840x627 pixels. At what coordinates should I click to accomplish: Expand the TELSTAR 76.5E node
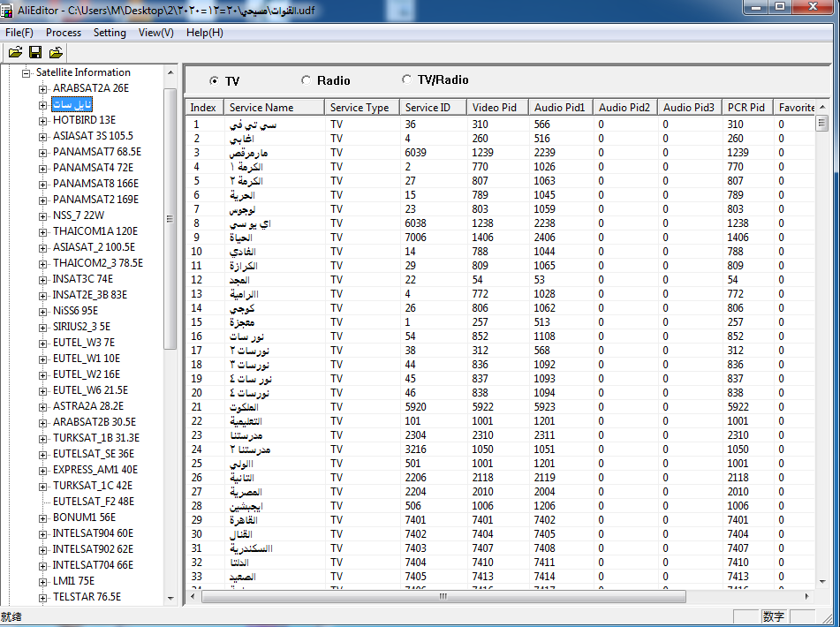(43, 598)
